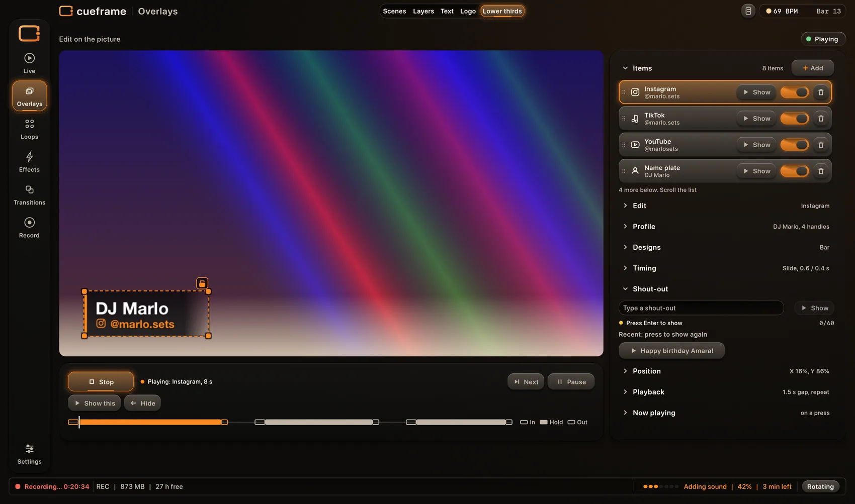Screen dimensions: 855x504
Task: Open the Text tab
Action: [x=447, y=11]
